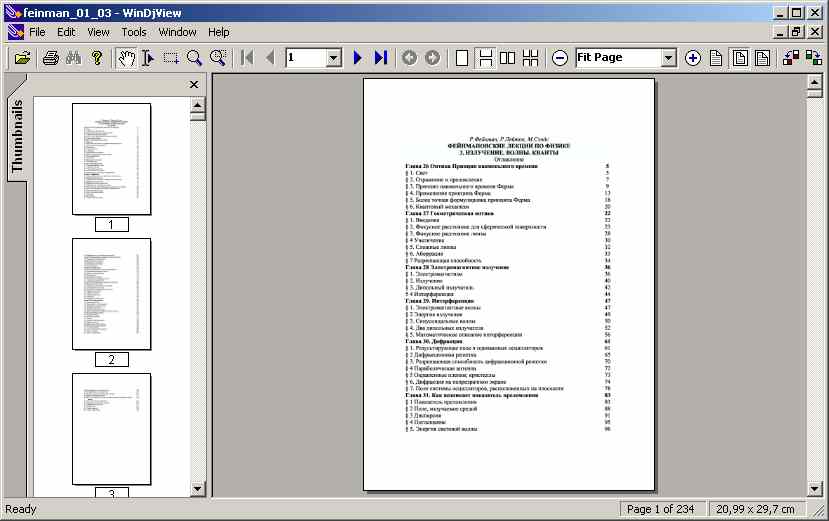
Task: Jump to the last page
Action: pos(381,58)
